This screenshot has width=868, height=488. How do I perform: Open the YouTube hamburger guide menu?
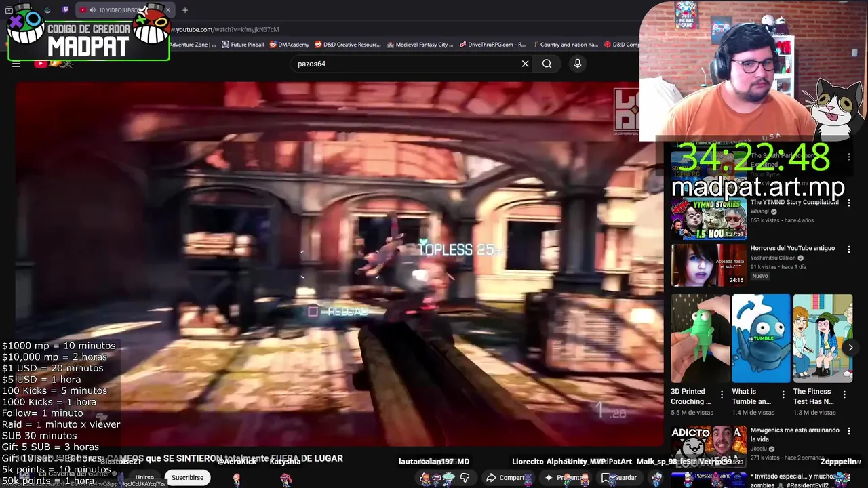click(x=16, y=64)
